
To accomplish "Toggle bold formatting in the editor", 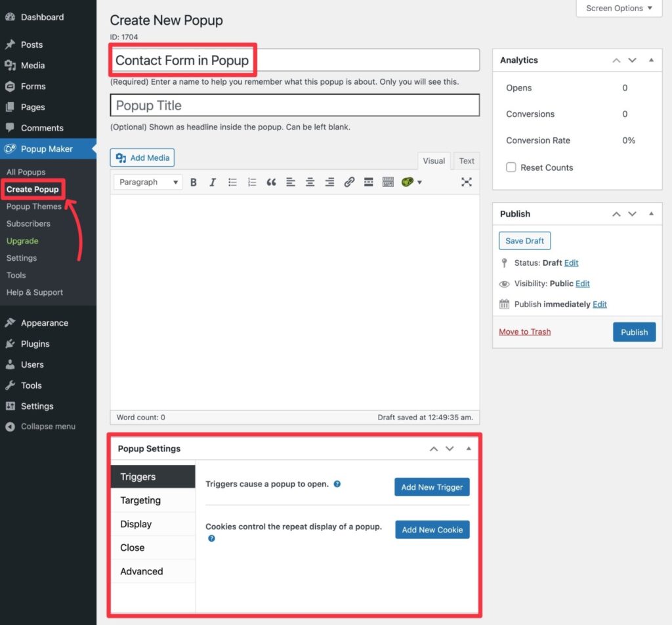I will click(x=194, y=182).
